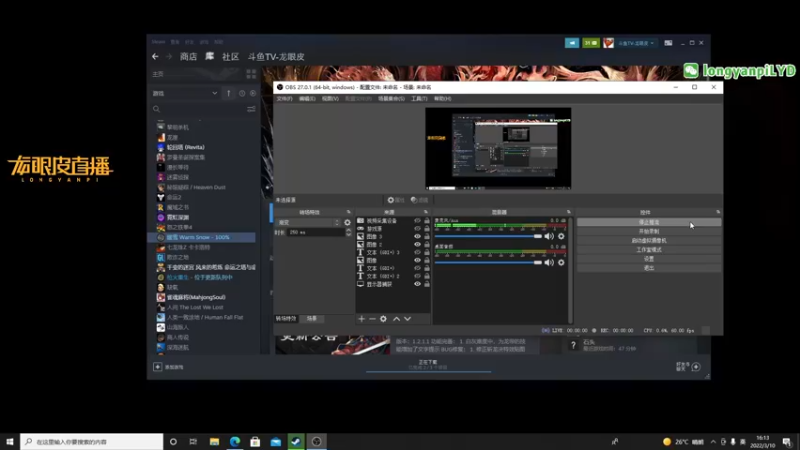Open OBS 场景集合(S) menu
The height and width of the screenshot is (450, 800).
click(391, 98)
